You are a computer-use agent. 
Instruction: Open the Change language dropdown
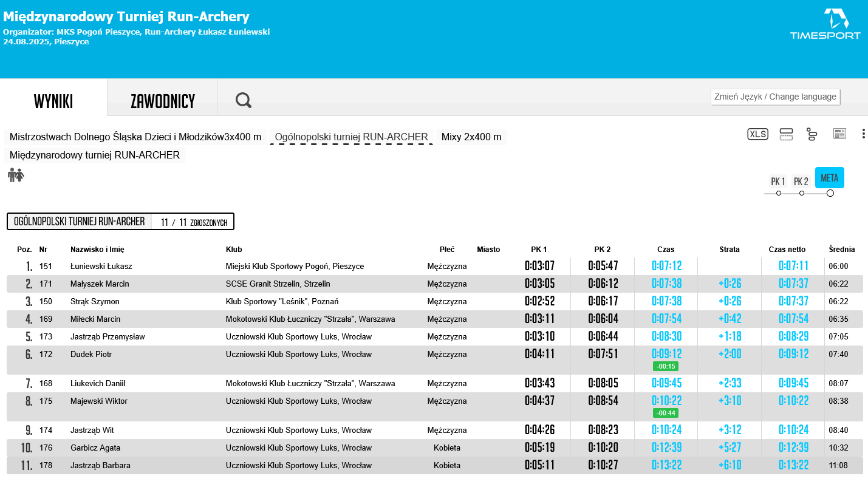(x=775, y=97)
